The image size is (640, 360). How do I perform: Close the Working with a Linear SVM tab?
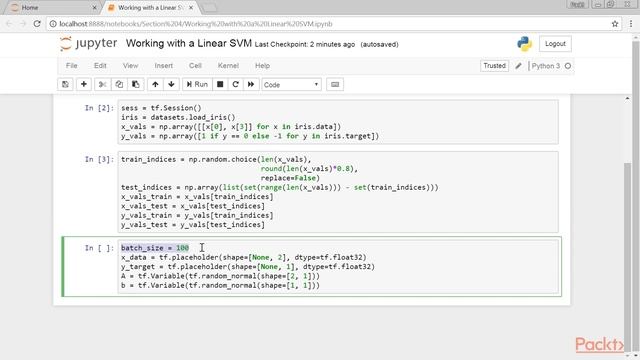(x=191, y=7)
